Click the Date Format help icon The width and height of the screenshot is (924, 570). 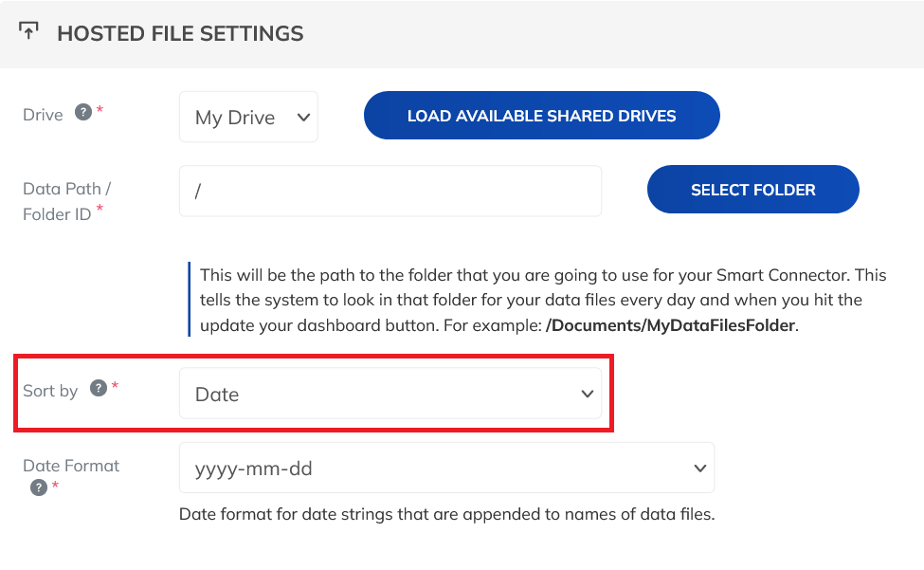point(38,487)
